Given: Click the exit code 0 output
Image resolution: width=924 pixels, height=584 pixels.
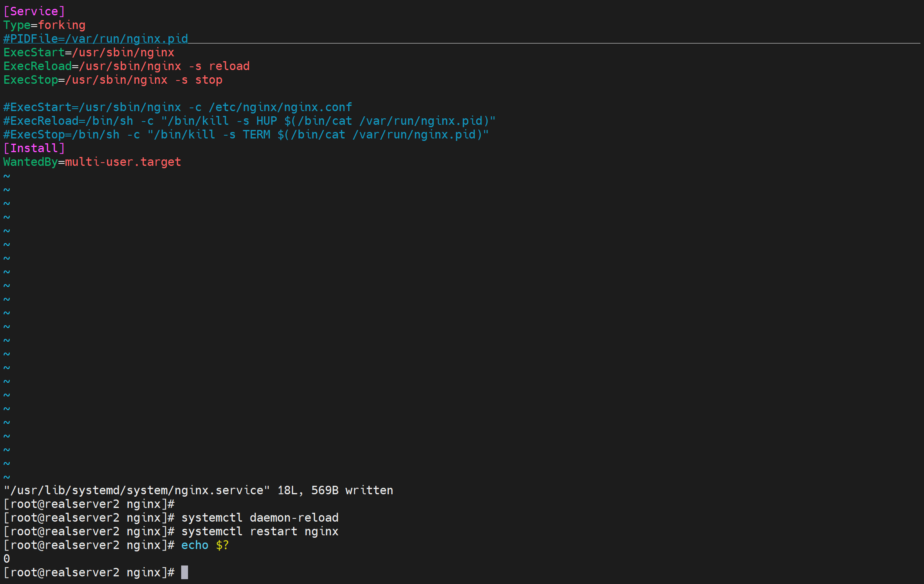Looking at the screenshot, I should pos(7,559).
